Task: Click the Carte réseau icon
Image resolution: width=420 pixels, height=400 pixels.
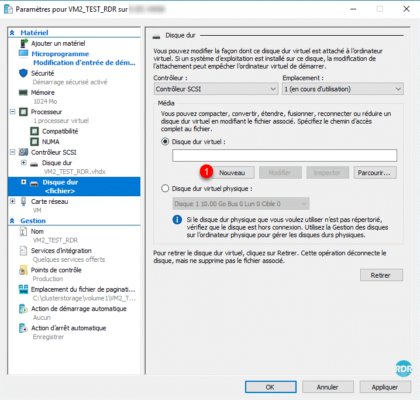Action: pos(23,201)
